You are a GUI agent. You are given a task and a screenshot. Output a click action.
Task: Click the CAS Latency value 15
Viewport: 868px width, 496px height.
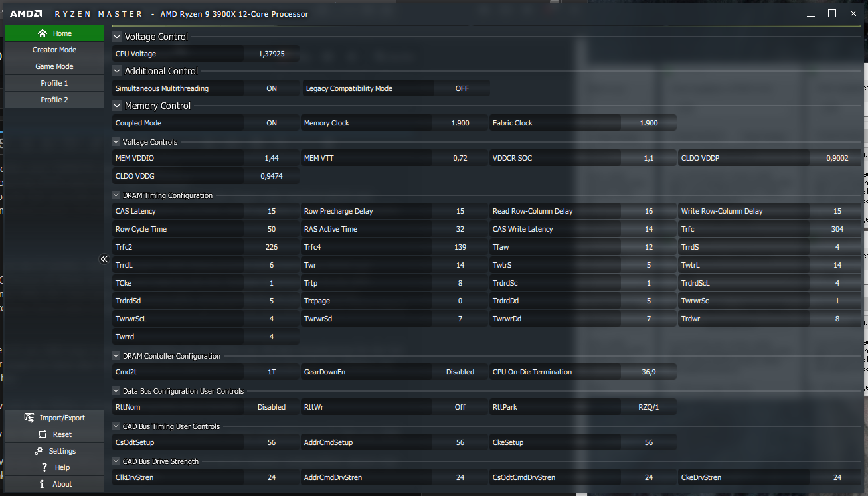click(x=272, y=211)
